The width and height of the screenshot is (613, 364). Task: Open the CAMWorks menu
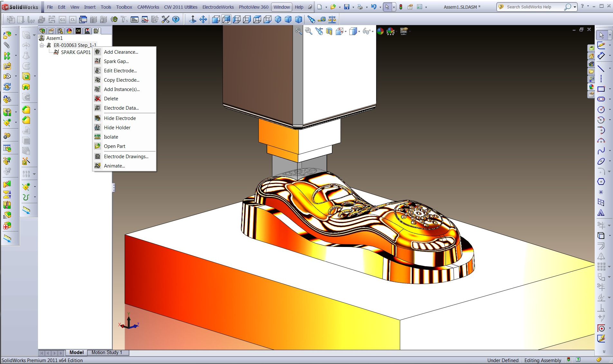pos(148,7)
